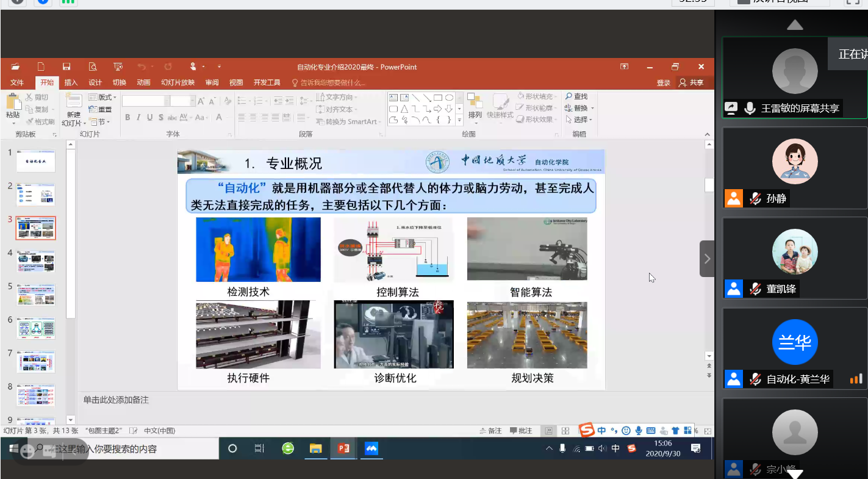The height and width of the screenshot is (479, 868).
Task: Switch to normal view in status bar
Action: click(x=549, y=431)
